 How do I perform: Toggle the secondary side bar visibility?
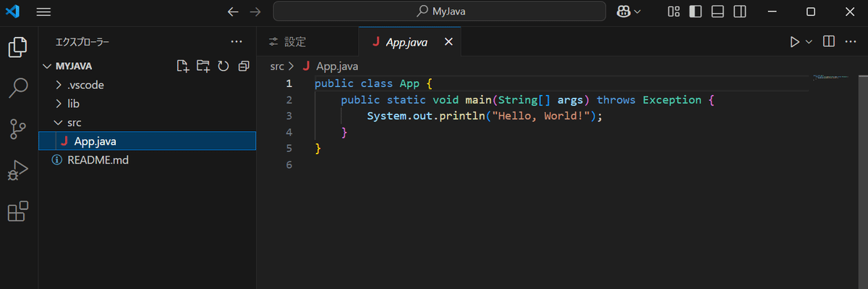(x=739, y=12)
